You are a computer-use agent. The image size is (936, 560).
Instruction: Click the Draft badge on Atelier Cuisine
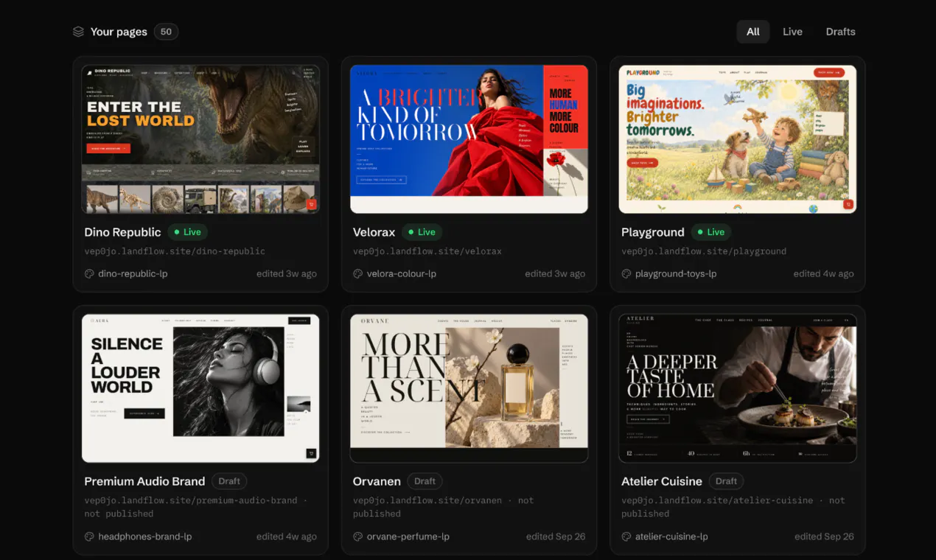(x=726, y=481)
